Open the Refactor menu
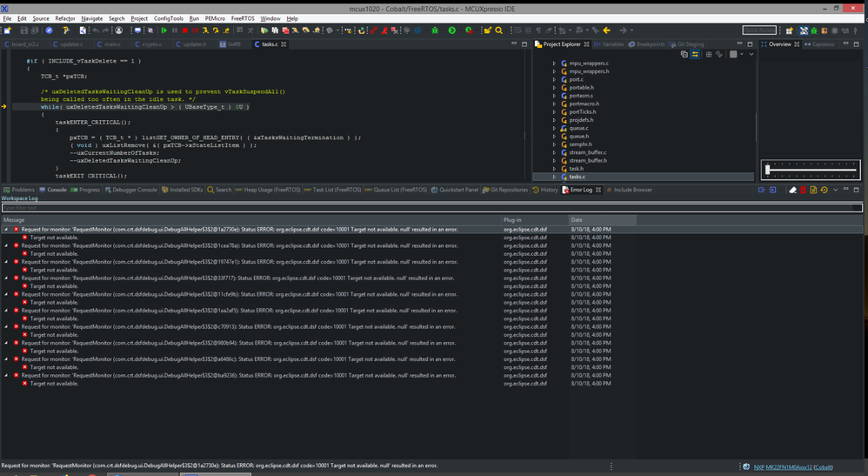The height and width of the screenshot is (476, 868). tap(64, 18)
